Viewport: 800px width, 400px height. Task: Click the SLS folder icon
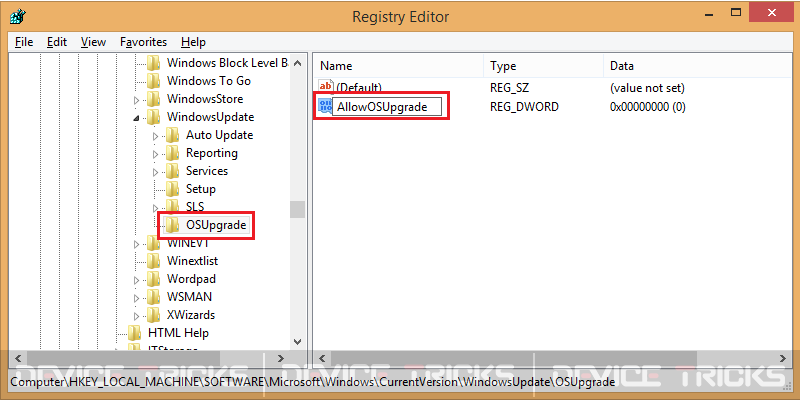click(172, 206)
